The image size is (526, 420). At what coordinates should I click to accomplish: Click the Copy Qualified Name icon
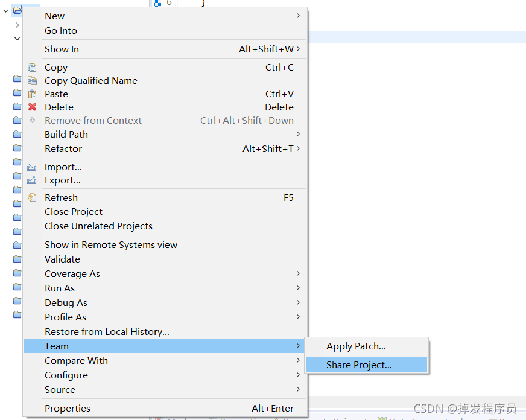tap(32, 80)
